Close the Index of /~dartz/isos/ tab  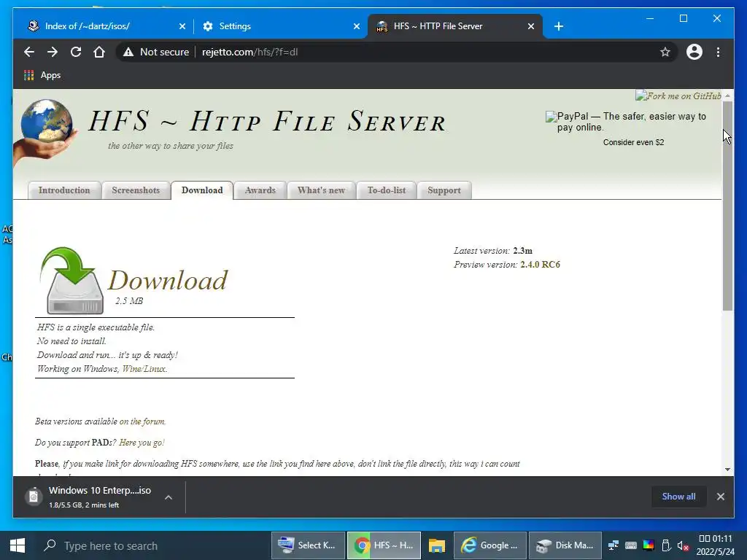coord(182,26)
